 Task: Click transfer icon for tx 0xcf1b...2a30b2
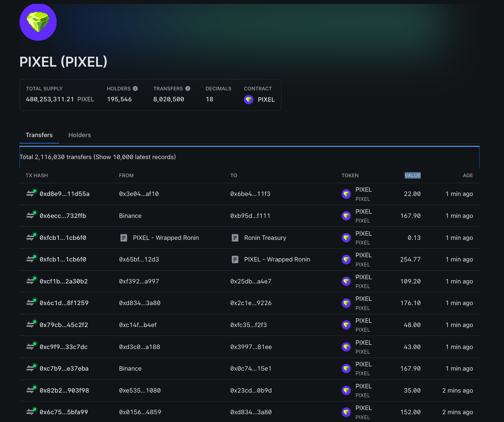[x=32, y=281]
